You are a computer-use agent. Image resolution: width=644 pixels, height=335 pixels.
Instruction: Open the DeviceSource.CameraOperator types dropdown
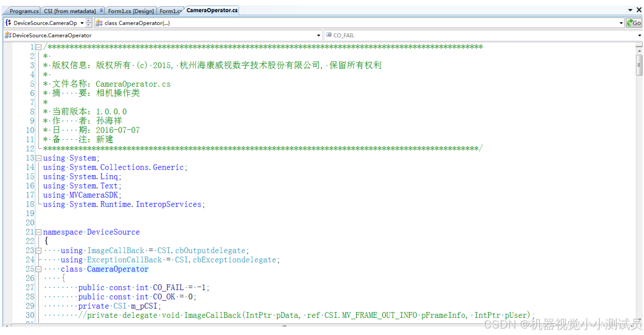pos(318,35)
